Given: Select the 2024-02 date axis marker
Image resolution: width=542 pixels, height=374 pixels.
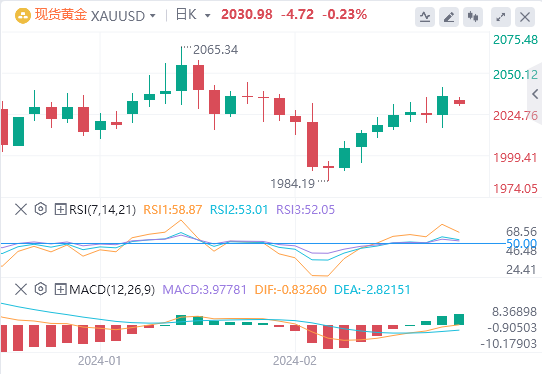Looking at the screenshot, I should 295,361.
